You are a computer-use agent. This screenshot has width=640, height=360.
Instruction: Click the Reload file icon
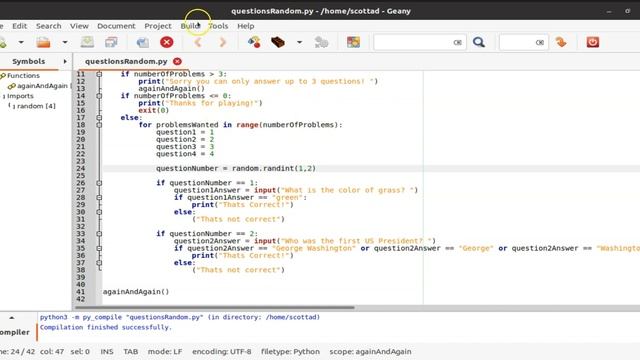point(142,42)
